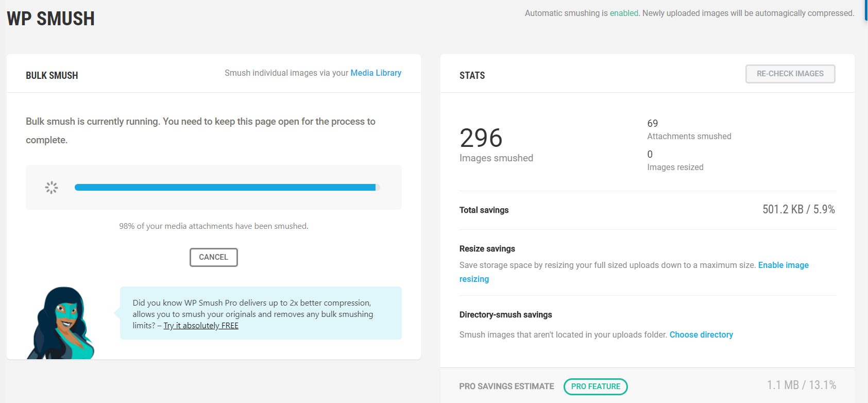The image size is (868, 403).
Task: Click the 501.2 KB / 5.9% savings value
Action: pos(798,209)
